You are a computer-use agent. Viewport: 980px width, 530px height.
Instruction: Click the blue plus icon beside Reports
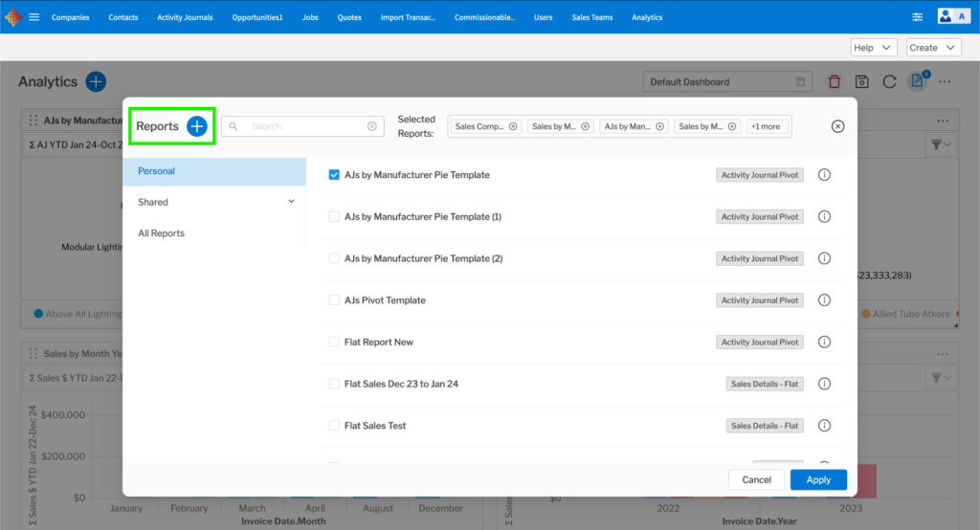(196, 126)
